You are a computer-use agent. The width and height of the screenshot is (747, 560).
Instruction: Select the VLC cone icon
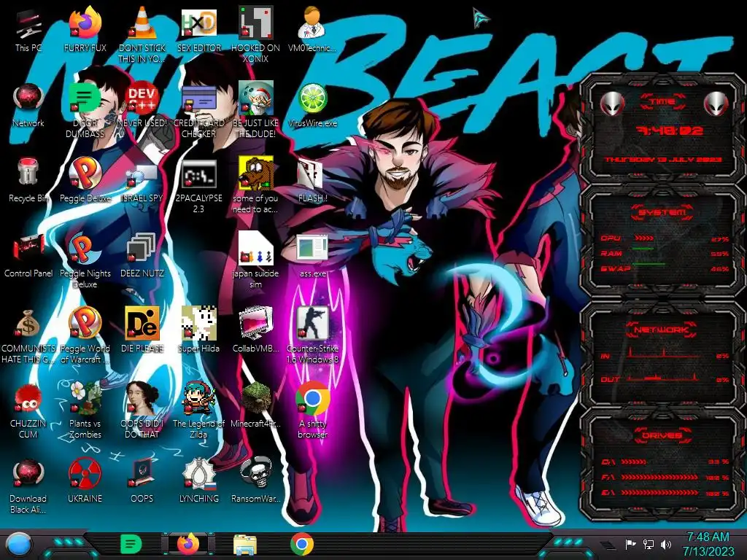pyautogui.click(x=142, y=23)
